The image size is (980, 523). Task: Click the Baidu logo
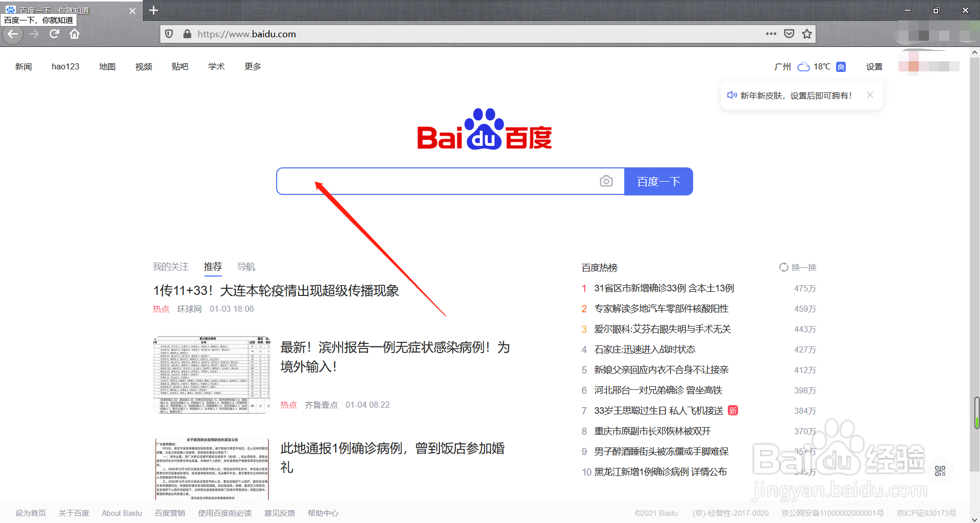tap(484, 129)
